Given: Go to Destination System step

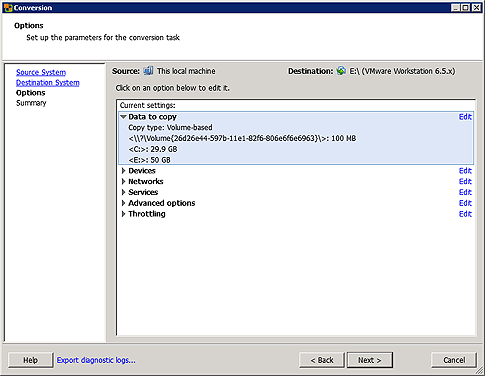Looking at the screenshot, I should [48, 82].
